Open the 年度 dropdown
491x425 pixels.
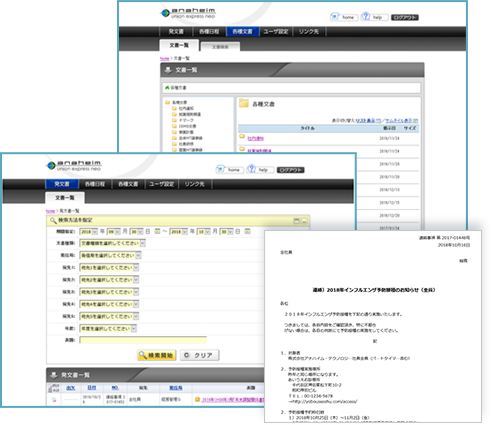108,329
